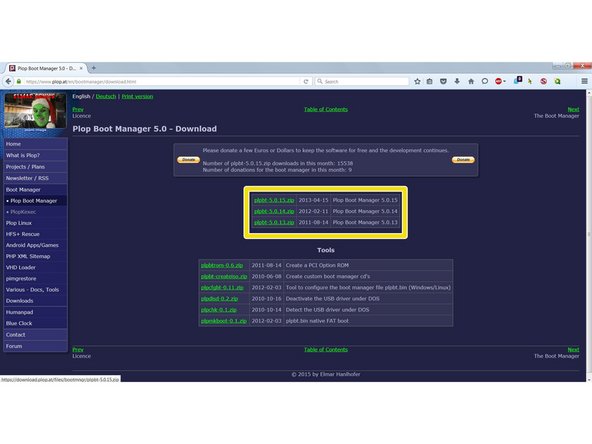Click the top Next link

pyautogui.click(x=573, y=109)
